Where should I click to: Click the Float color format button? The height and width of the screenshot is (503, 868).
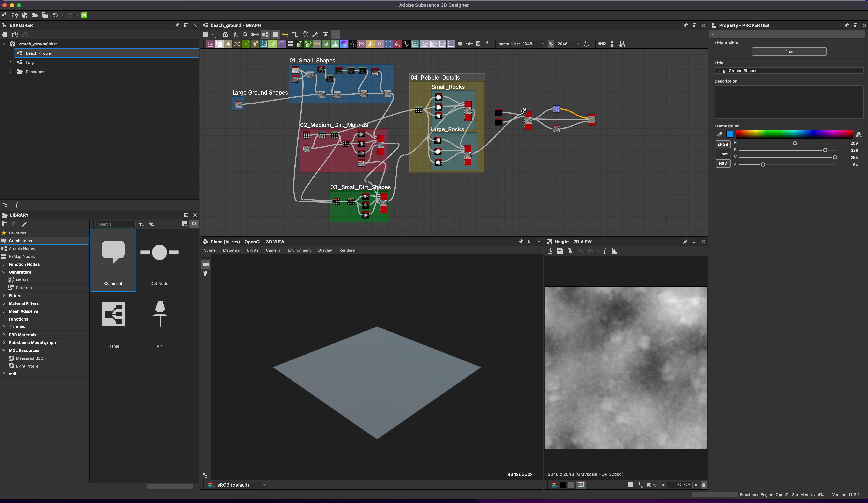pos(723,154)
